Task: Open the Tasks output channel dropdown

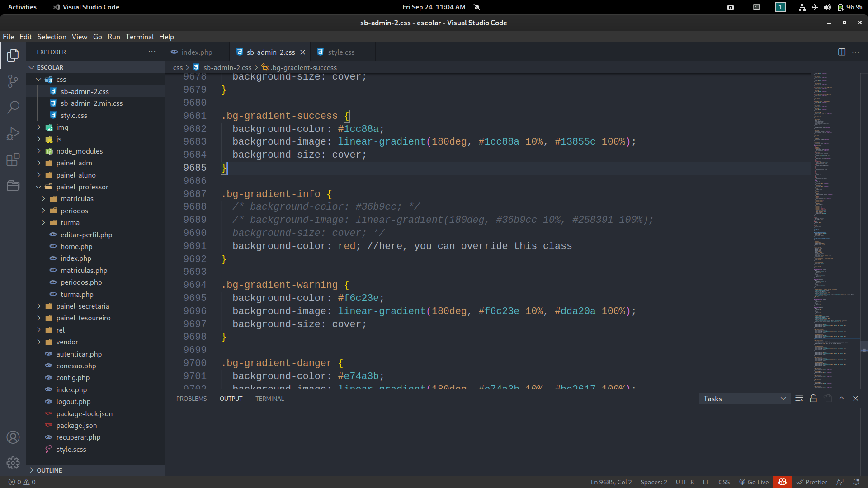Action: click(745, 399)
